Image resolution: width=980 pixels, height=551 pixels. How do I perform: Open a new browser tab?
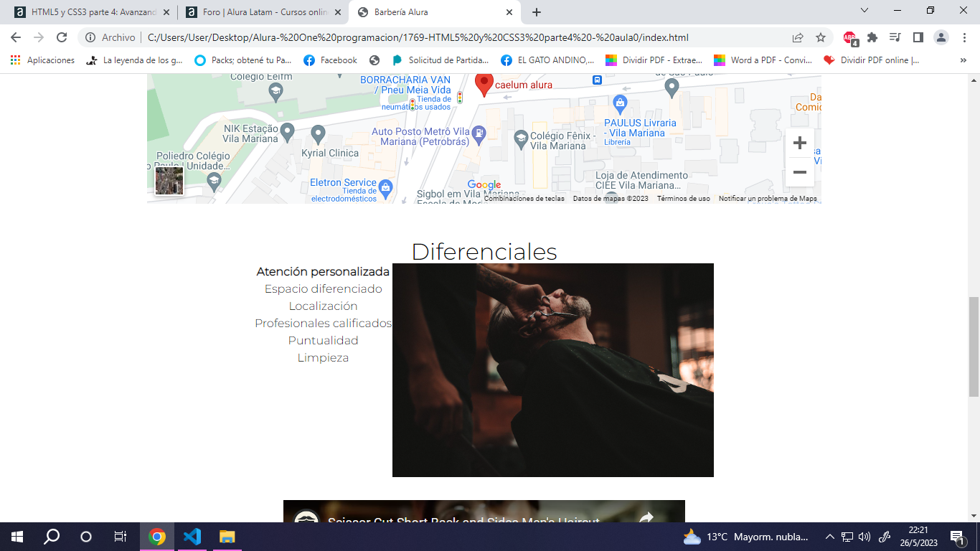pyautogui.click(x=537, y=12)
